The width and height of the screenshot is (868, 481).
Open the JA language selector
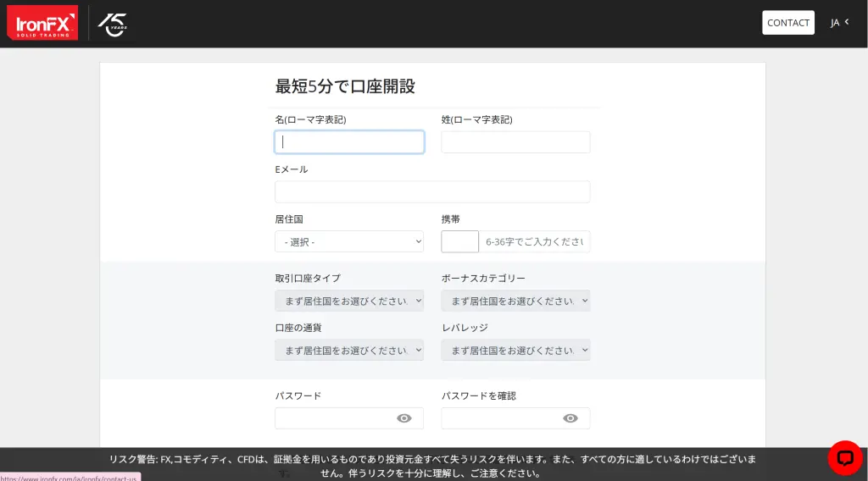839,23
